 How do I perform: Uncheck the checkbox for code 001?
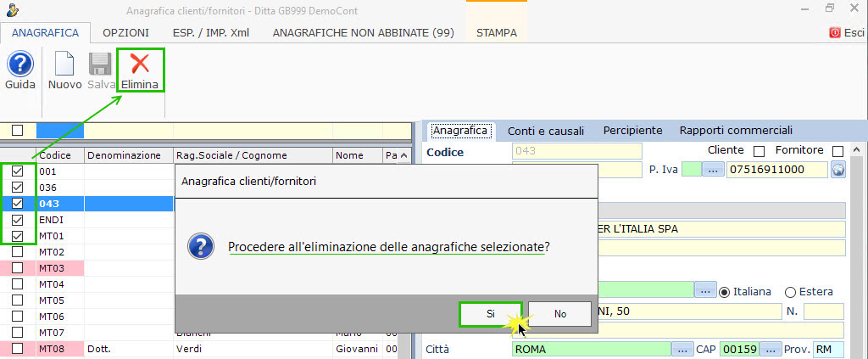tap(18, 171)
